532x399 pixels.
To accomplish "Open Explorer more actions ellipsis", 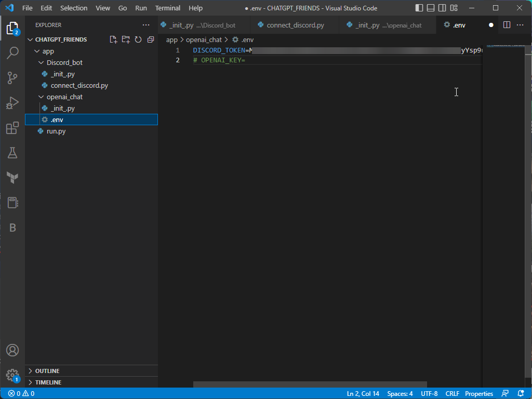I will coord(146,25).
